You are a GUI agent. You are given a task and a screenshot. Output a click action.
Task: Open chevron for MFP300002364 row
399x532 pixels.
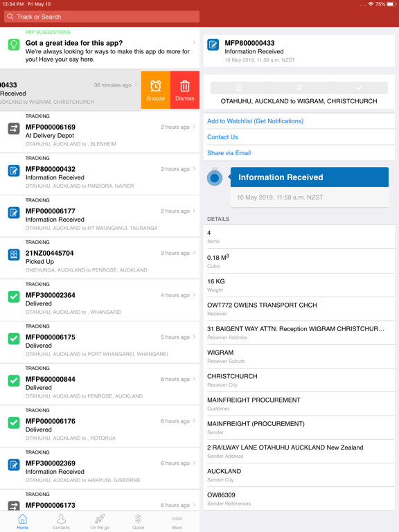[x=194, y=295]
